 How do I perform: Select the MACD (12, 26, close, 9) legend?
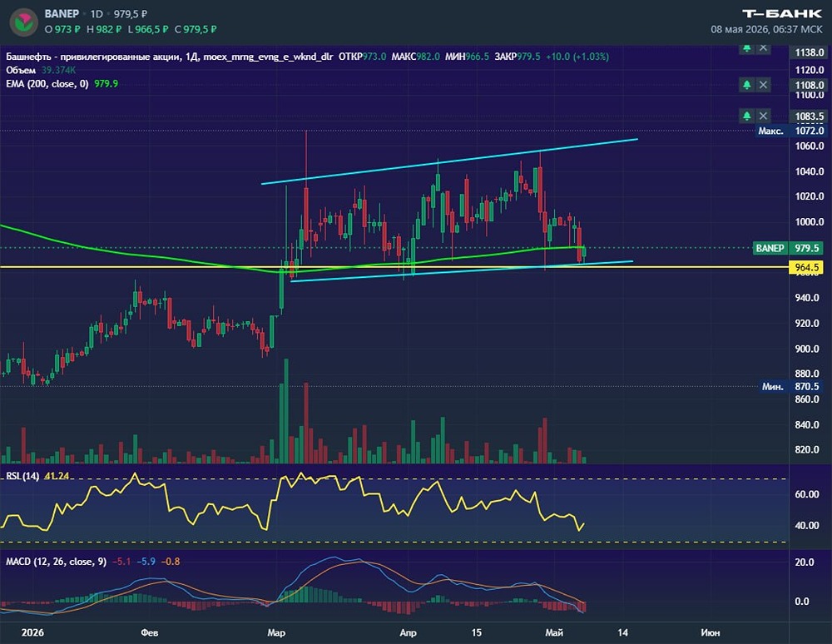(x=57, y=562)
